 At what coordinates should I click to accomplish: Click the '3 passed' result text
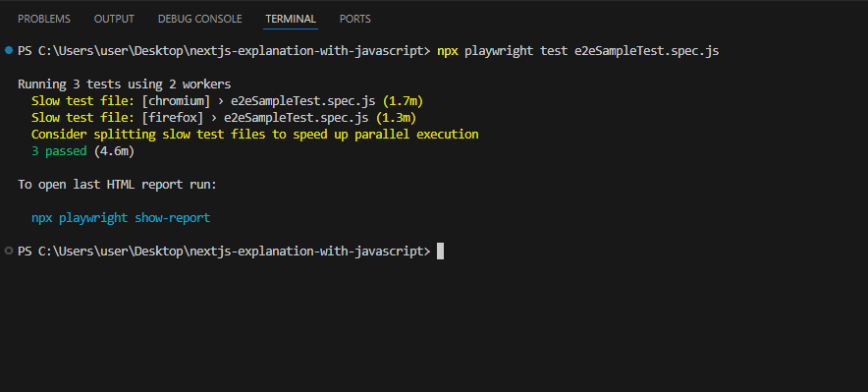59,151
